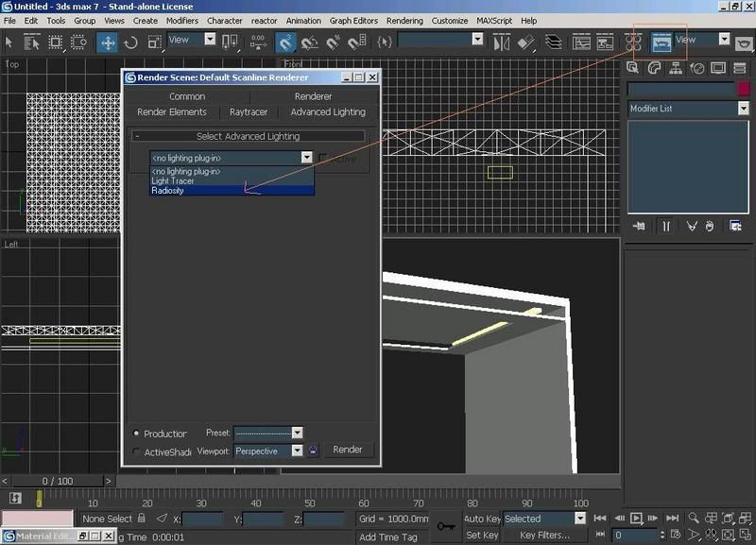Select the Production render mode
This screenshot has width=756, height=545.
tap(137, 434)
